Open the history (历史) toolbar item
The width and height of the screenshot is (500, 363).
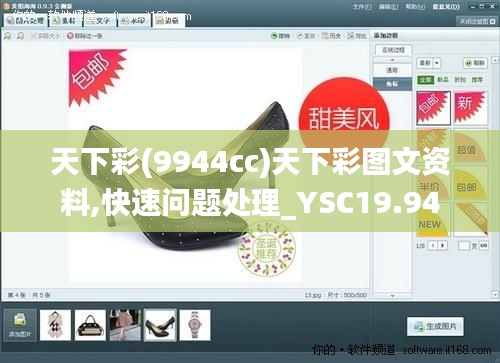(331, 36)
